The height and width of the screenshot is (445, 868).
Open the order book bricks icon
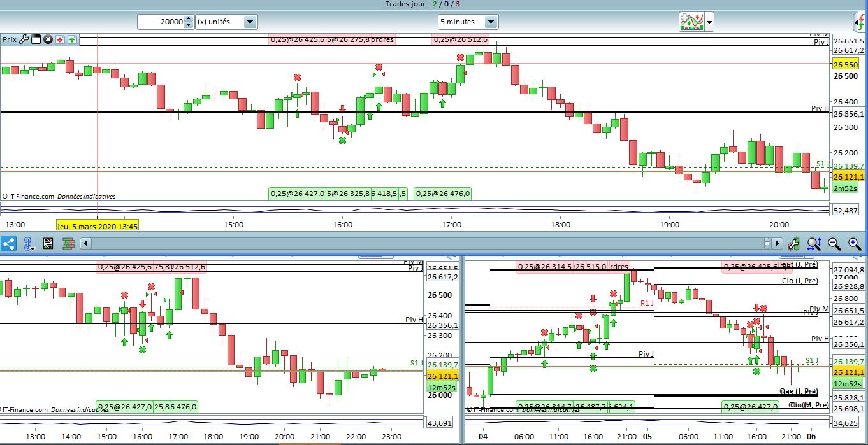tap(68, 243)
